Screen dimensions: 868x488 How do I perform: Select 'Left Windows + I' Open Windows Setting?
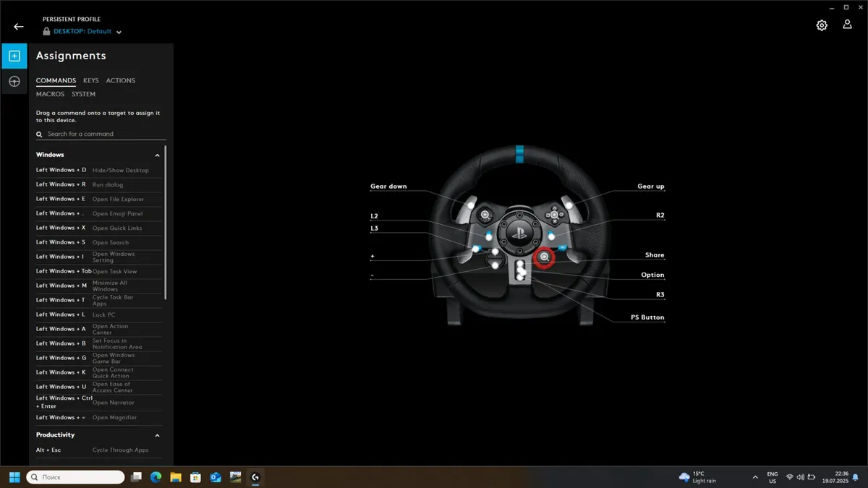pyautogui.click(x=99, y=257)
